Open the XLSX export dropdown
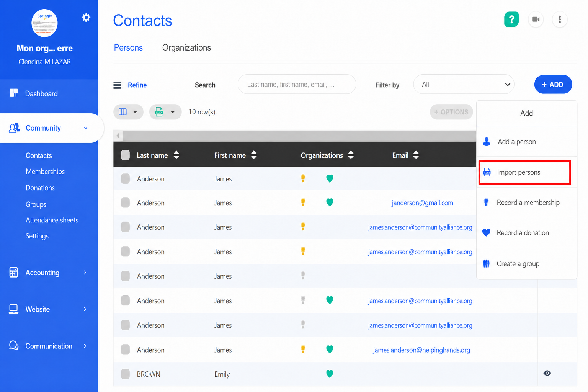 165,112
